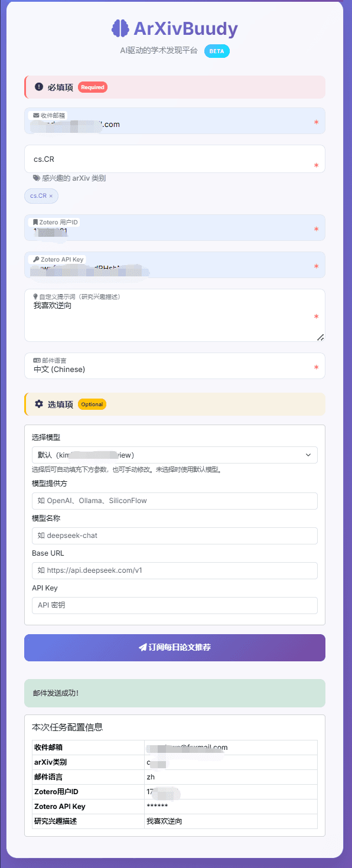Click the Required badge
The height and width of the screenshot is (868, 352).
93,87
